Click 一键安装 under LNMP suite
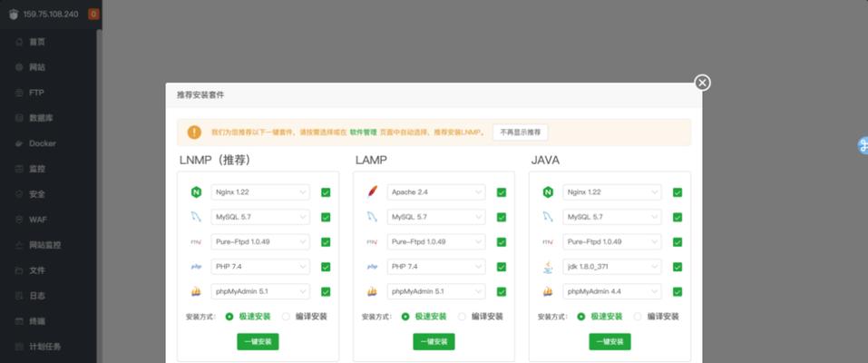868x363 pixels. pyautogui.click(x=258, y=342)
